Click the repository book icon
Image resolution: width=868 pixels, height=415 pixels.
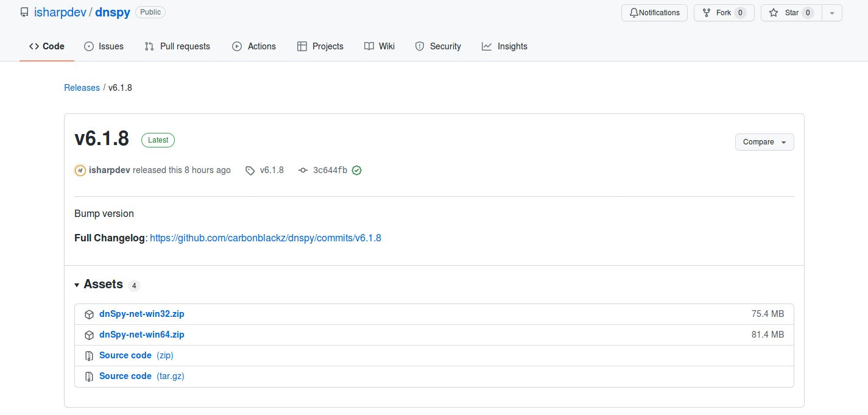coord(24,12)
